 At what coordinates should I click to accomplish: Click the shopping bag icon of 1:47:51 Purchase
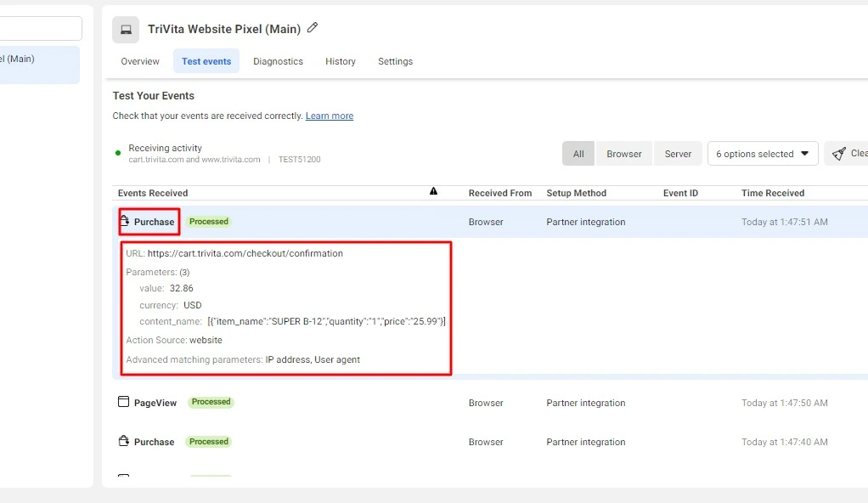[x=124, y=220]
